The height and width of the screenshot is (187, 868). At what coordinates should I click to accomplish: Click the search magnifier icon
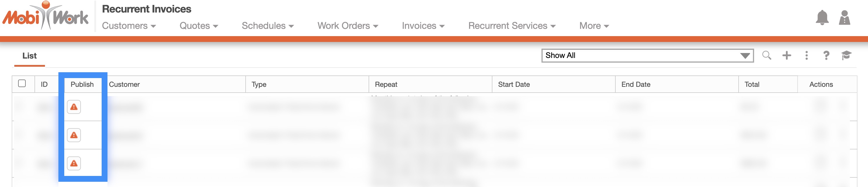(x=767, y=56)
